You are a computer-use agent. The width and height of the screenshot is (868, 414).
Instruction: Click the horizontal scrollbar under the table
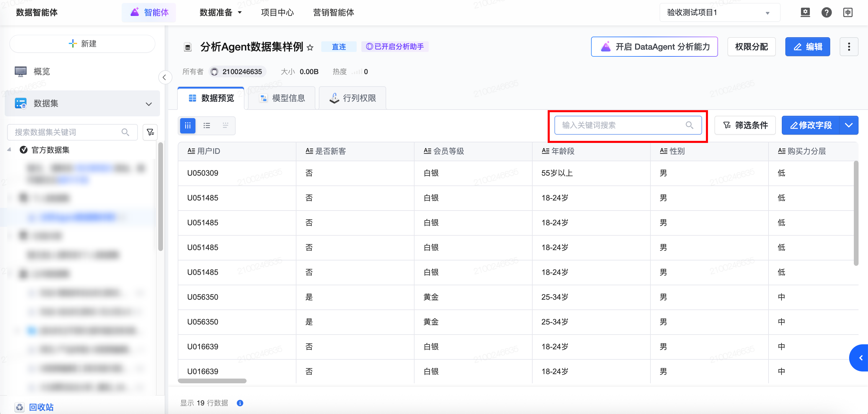click(212, 381)
